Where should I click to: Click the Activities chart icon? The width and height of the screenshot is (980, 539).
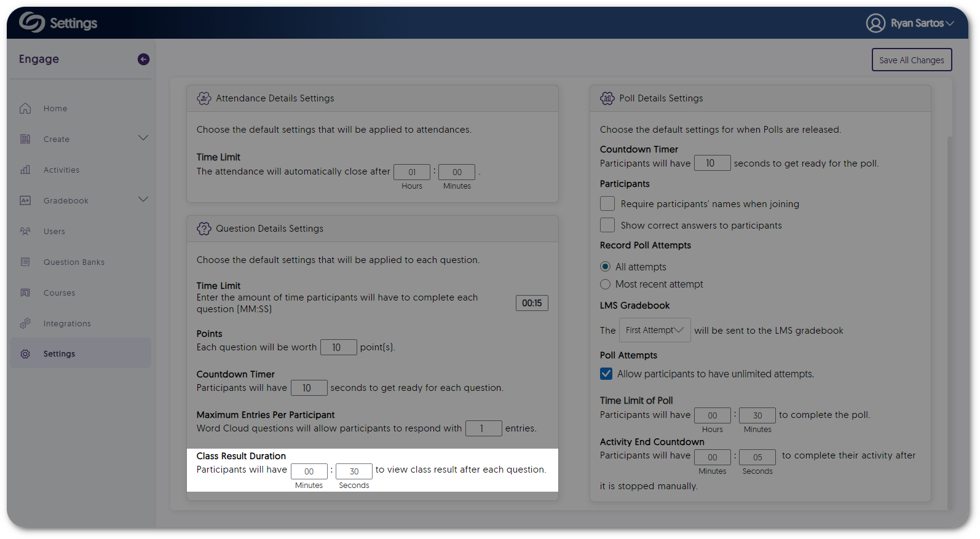click(25, 170)
